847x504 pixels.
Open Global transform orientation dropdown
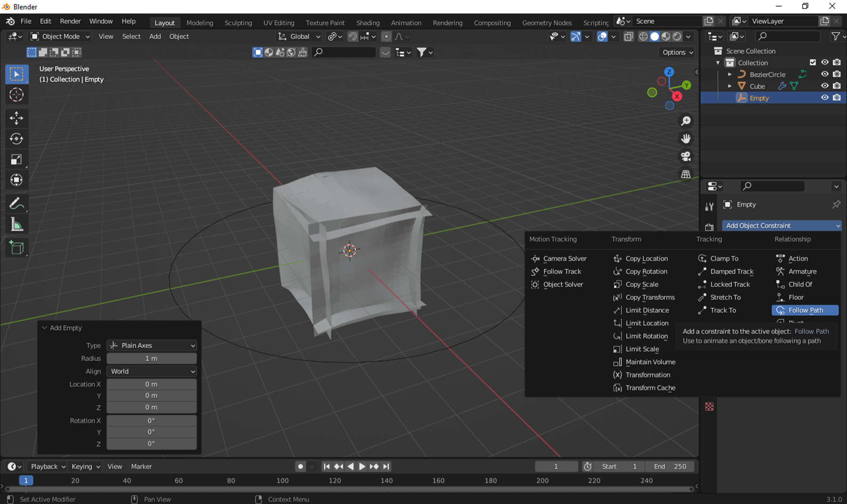(x=299, y=37)
